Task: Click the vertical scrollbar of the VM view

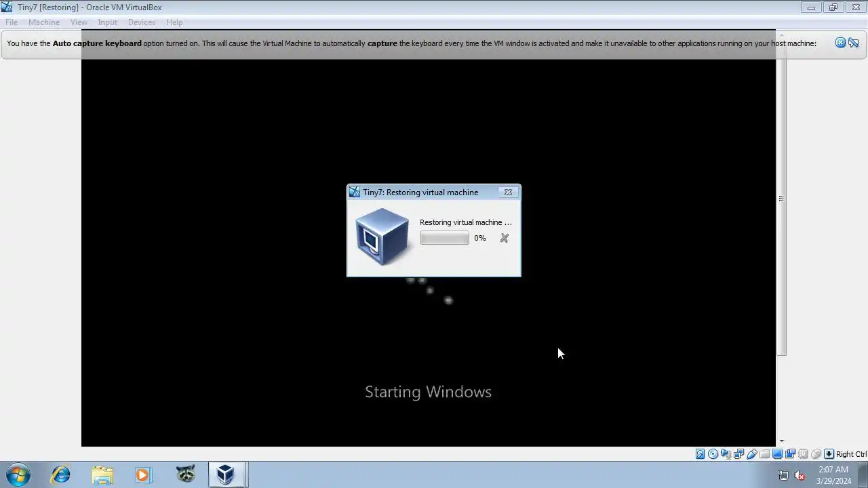Action: [x=781, y=199]
